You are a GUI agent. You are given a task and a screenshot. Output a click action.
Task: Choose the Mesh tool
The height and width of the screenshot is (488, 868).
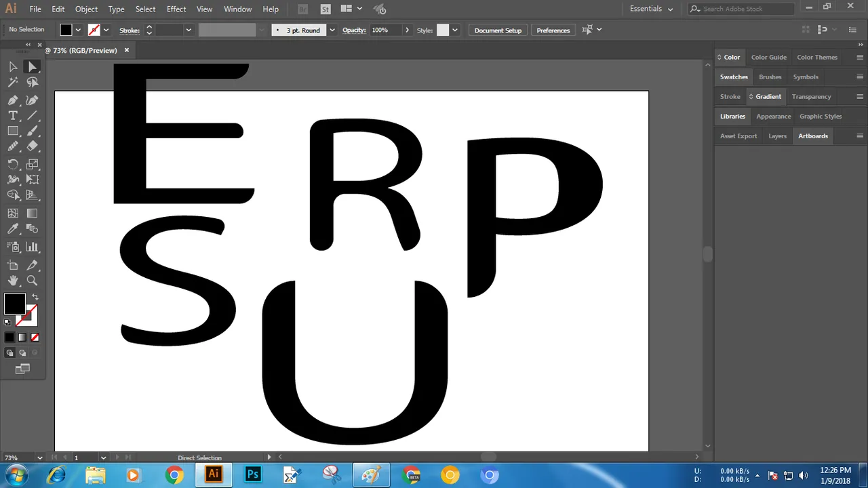(x=13, y=213)
